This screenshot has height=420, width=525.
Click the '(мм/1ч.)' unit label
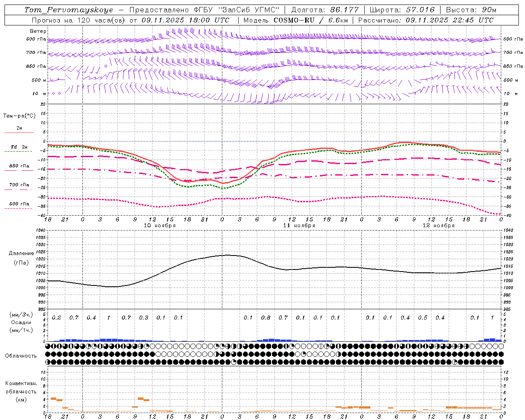click(21, 330)
